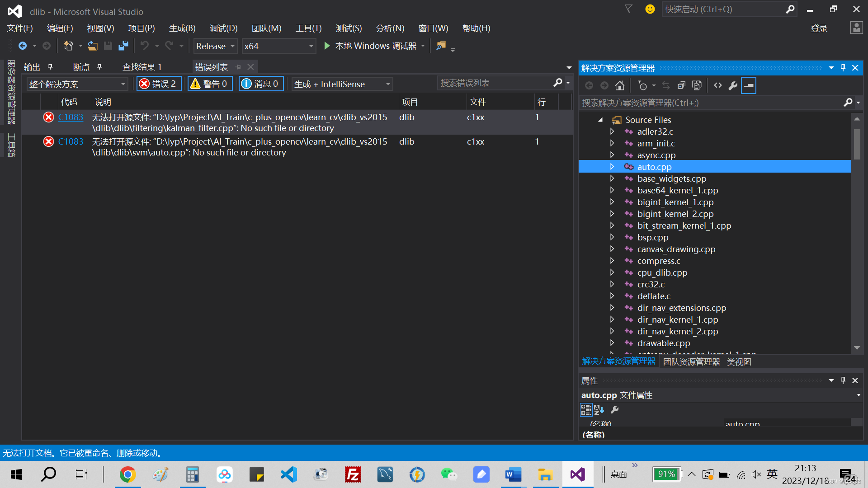Screen dimensions: 868x488
Task: Collapse all items in Solution Explorer
Action: click(681, 85)
